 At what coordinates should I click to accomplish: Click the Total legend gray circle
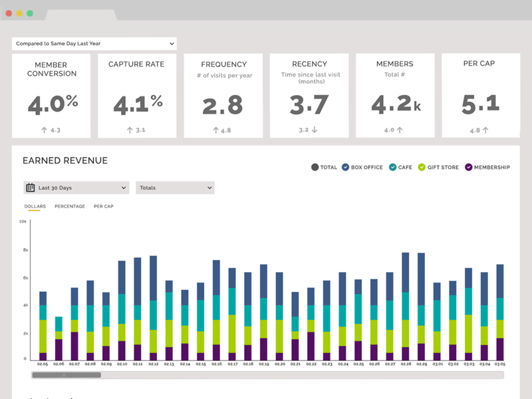point(315,167)
